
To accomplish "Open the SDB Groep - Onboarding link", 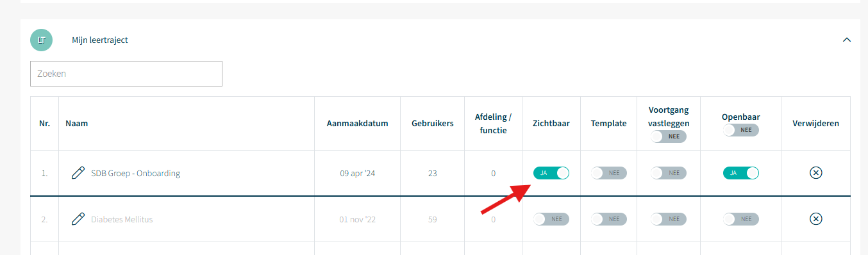I will (135, 173).
